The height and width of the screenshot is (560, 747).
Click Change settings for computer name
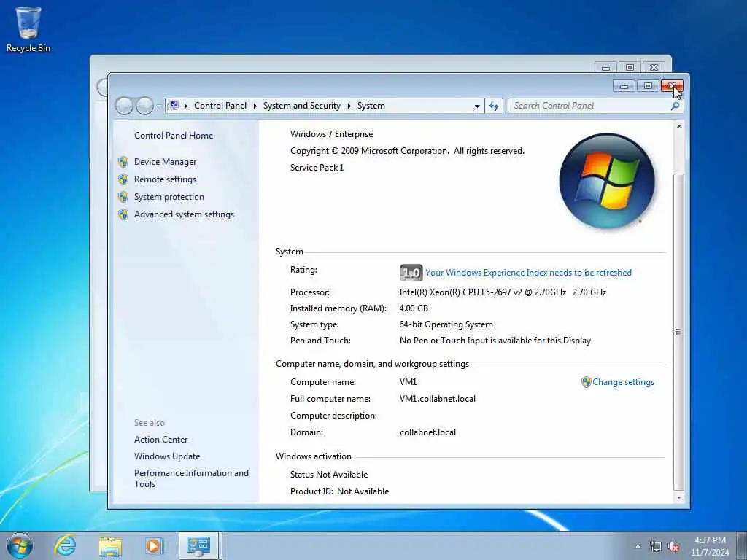[623, 382]
